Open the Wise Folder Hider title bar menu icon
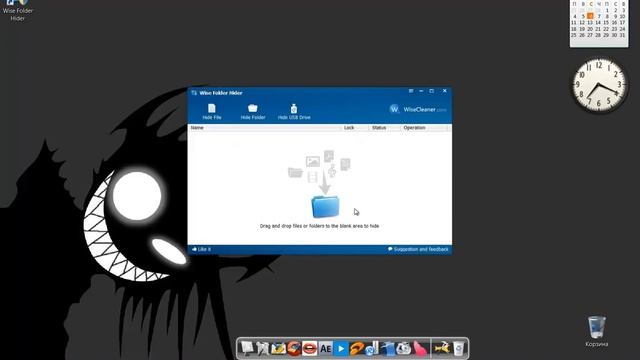This screenshot has width=640, height=360. tap(411, 91)
